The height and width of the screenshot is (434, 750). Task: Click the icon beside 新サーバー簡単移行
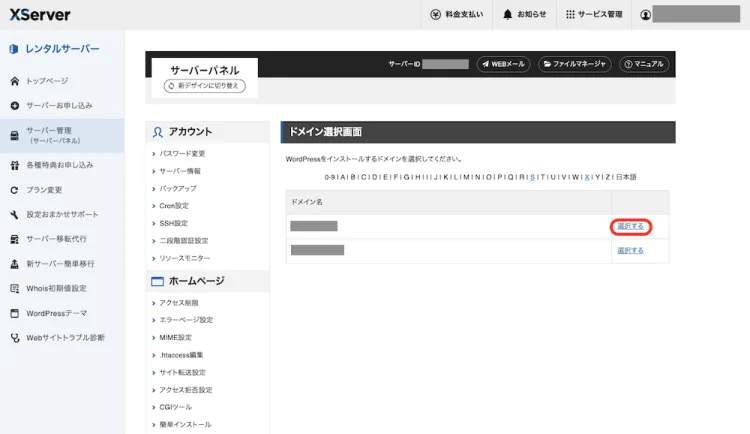coord(14,264)
